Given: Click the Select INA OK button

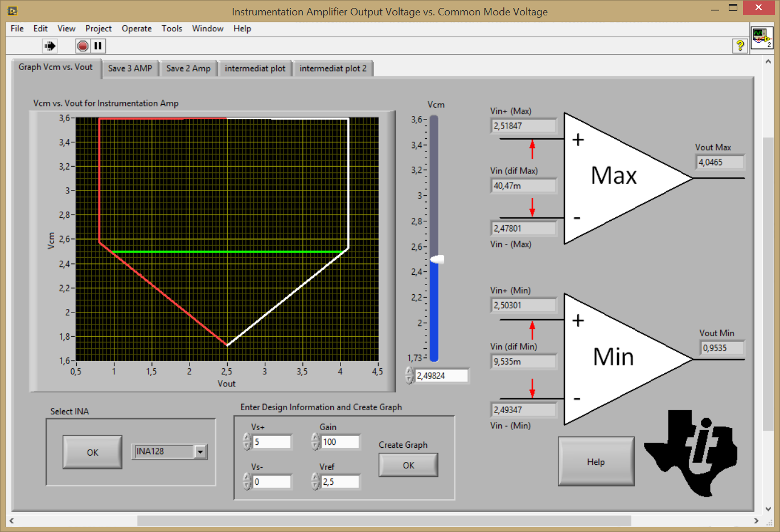Looking at the screenshot, I should coord(92,452).
